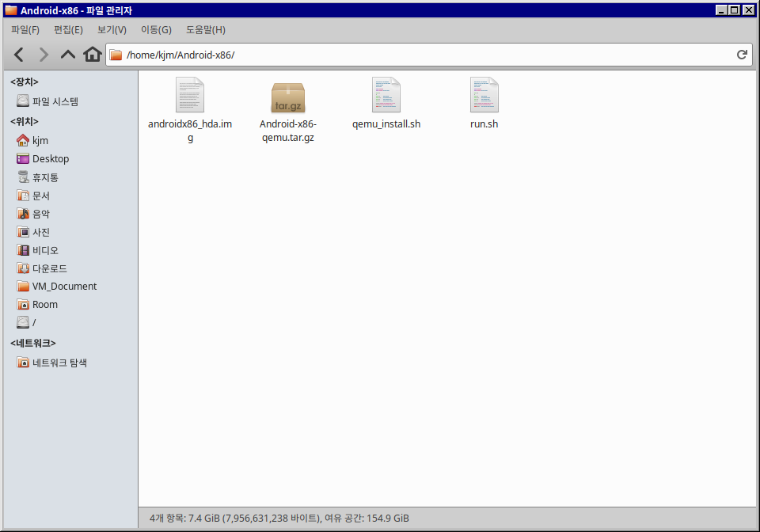Select the 문서 label in sidebar

tap(41, 196)
